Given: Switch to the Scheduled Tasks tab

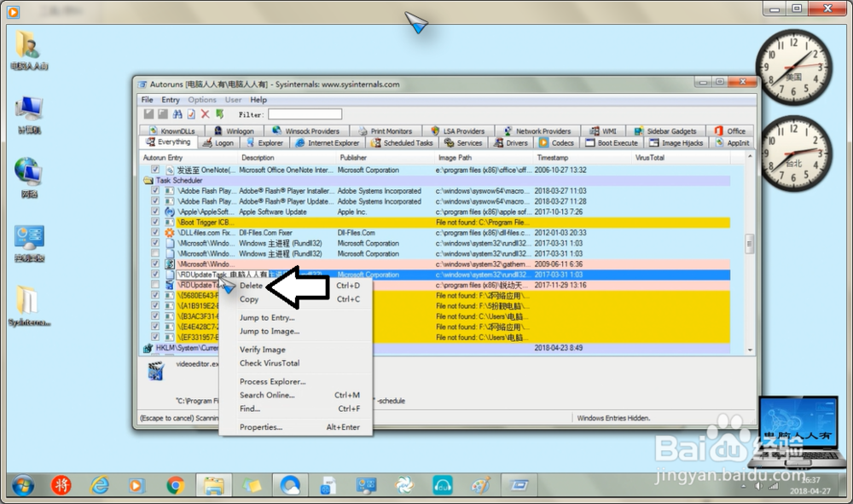Looking at the screenshot, I should (x=402, y=143).
